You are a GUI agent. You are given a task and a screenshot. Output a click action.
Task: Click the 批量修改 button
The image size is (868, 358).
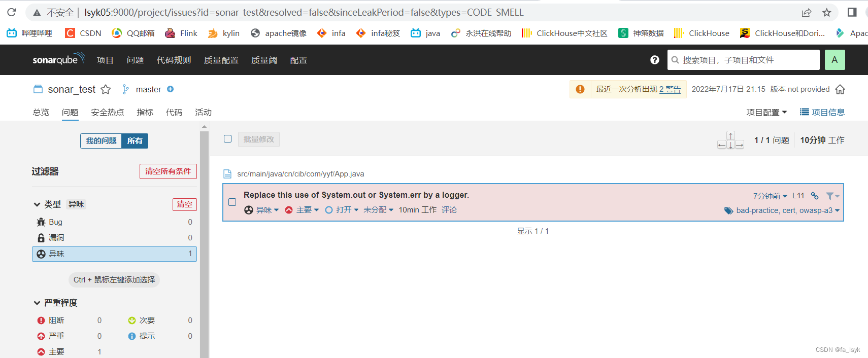point(259,139)
